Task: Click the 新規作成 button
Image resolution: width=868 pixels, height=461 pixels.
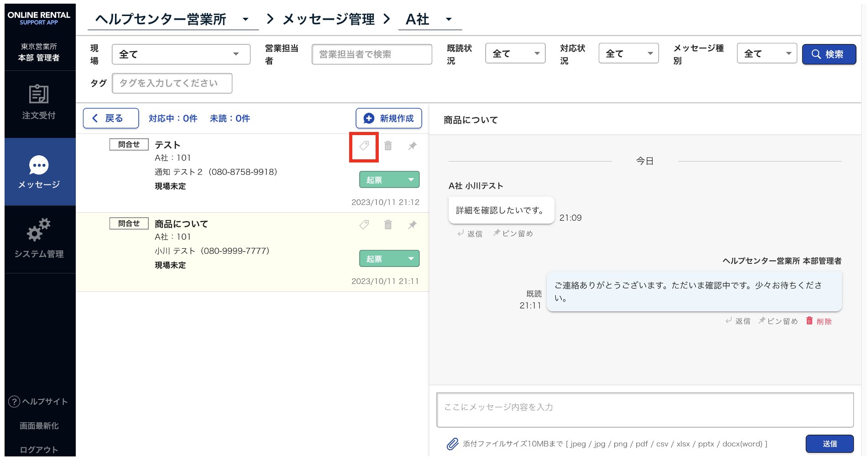Action: point(388,119)
